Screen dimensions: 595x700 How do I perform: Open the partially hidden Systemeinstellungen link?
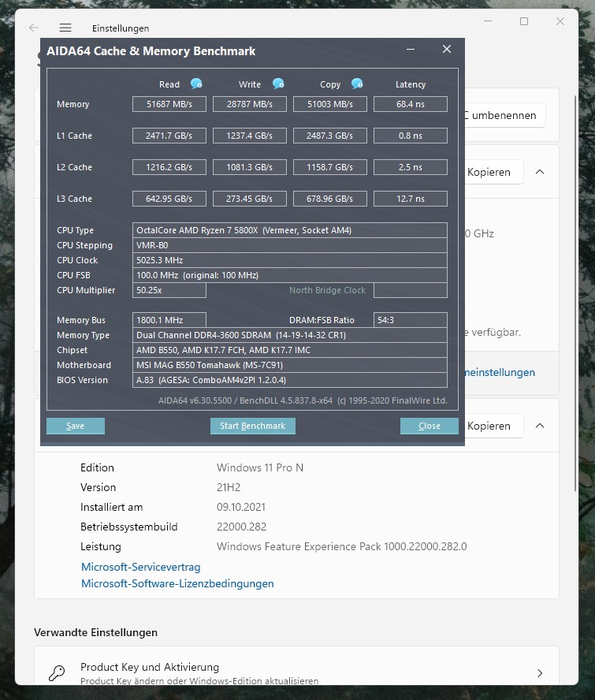tap(500, 372)
